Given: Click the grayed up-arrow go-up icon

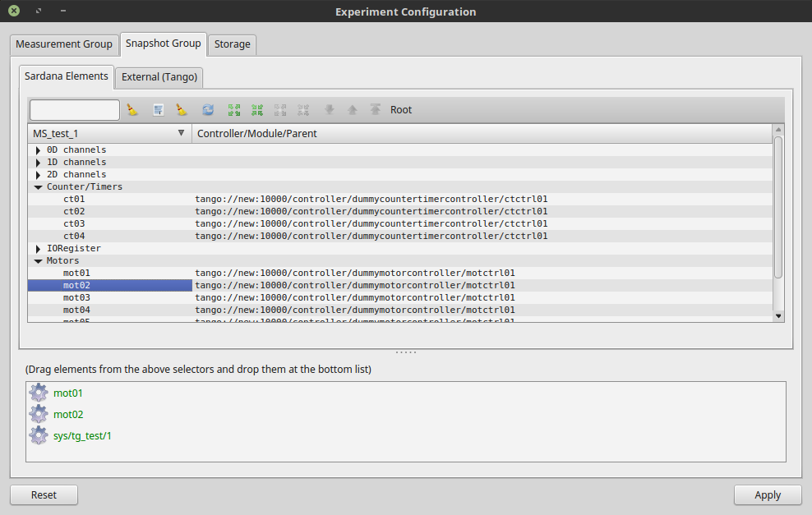Looking at the screenshot, I should [352, 110].
